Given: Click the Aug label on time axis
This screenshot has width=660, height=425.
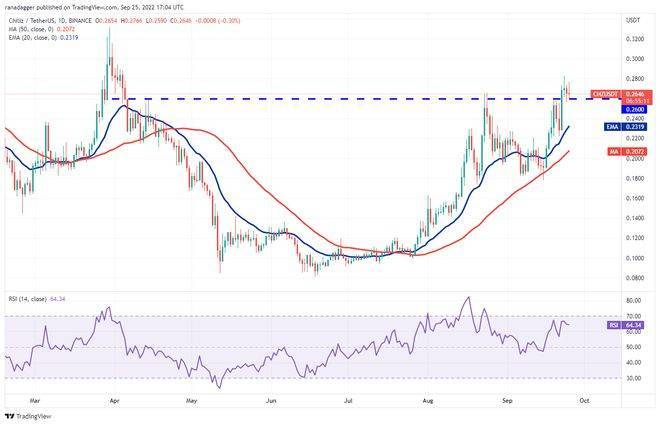Looking at the screenshot, I should (x=430, y=397).
